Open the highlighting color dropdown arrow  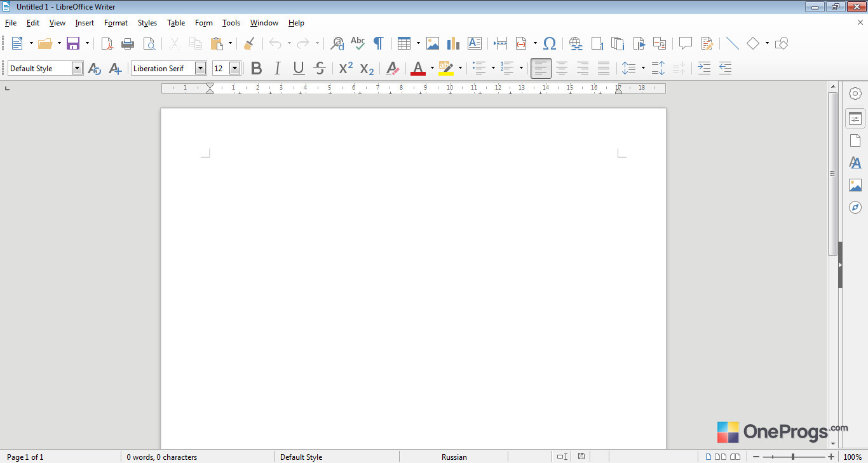tap(460, 68)
